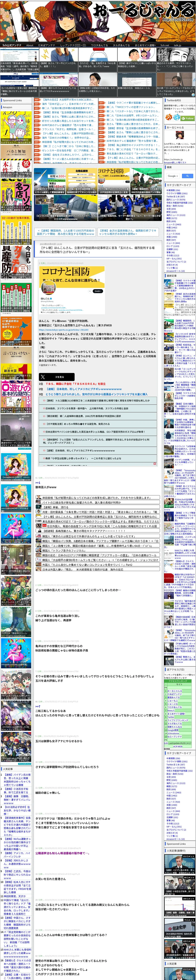Open previous article link about 韓国政府 1人出産

click(66, 232)
